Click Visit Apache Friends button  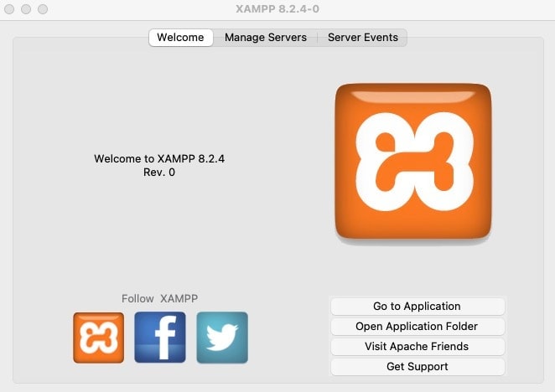click(418, 347)
